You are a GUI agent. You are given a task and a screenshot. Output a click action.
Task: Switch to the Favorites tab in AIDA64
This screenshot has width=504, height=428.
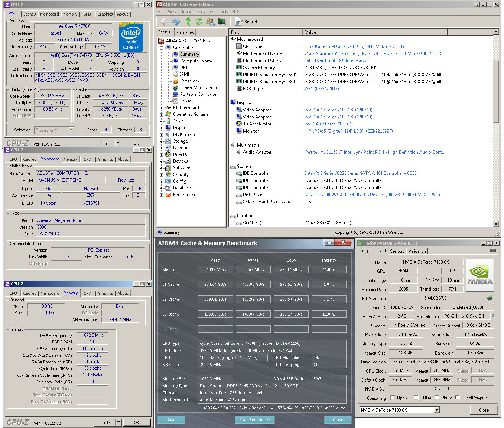[185, 33]
